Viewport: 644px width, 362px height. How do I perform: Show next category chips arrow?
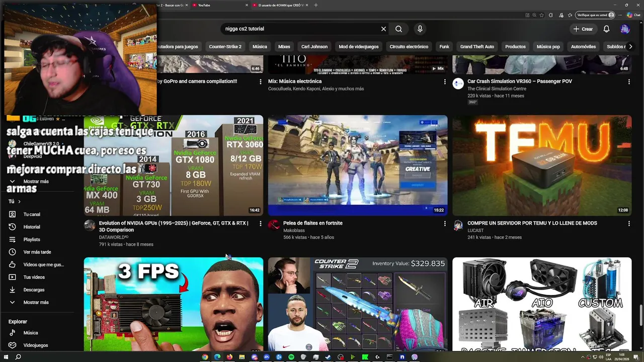click(630, 47)
